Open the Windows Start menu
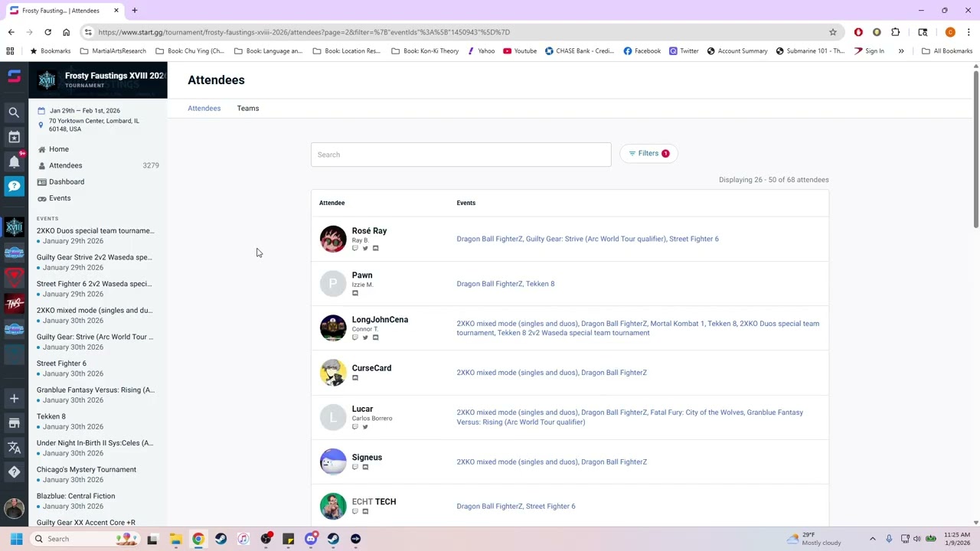 pos(16,539)
